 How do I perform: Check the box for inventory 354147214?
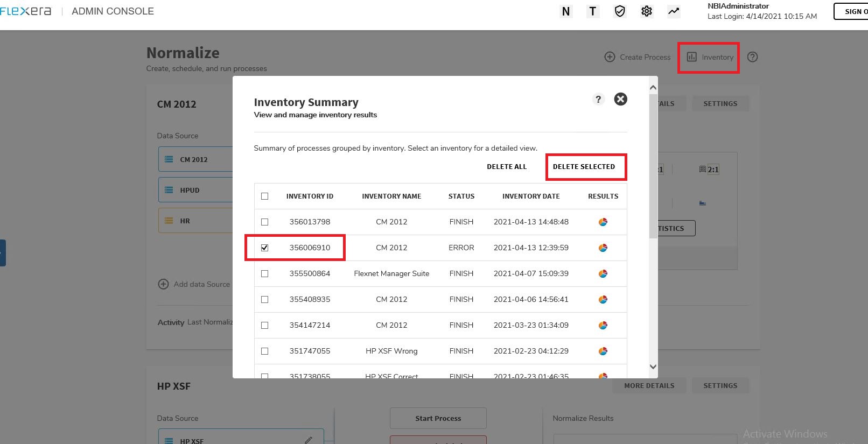point(264,325)
